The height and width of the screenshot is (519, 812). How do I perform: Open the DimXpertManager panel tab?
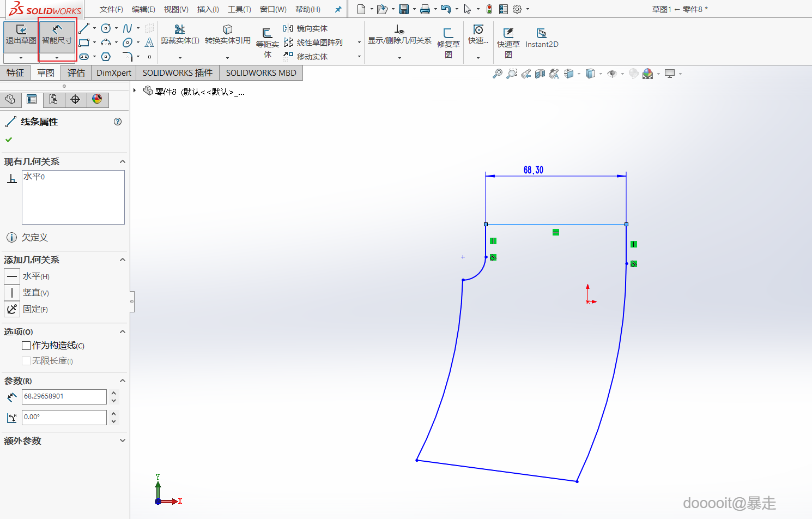(75, 100)
